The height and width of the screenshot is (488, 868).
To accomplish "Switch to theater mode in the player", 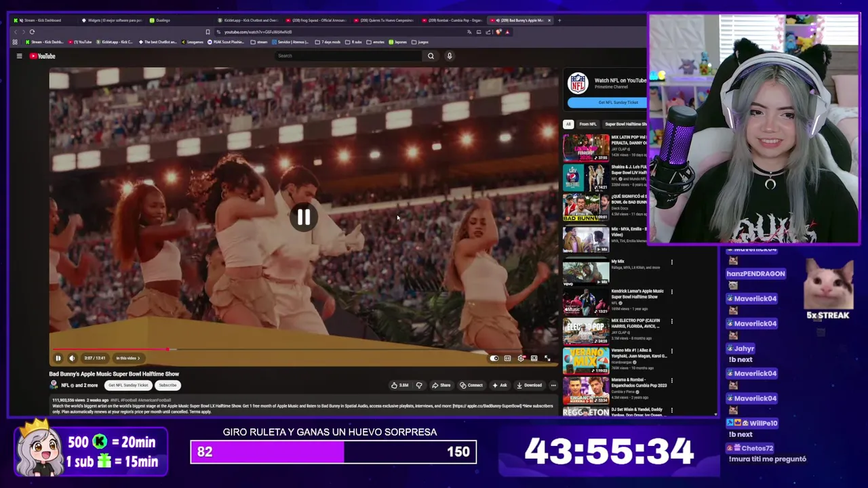I will coord(534,358).
